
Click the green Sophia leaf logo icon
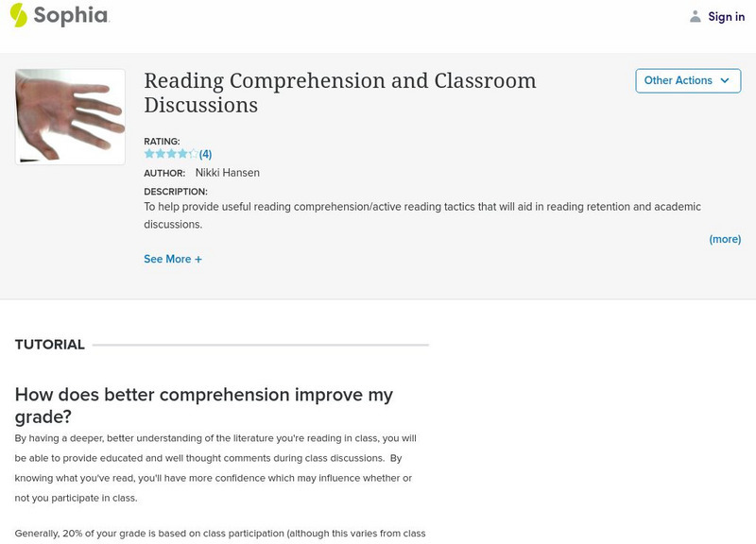(18, 15)
